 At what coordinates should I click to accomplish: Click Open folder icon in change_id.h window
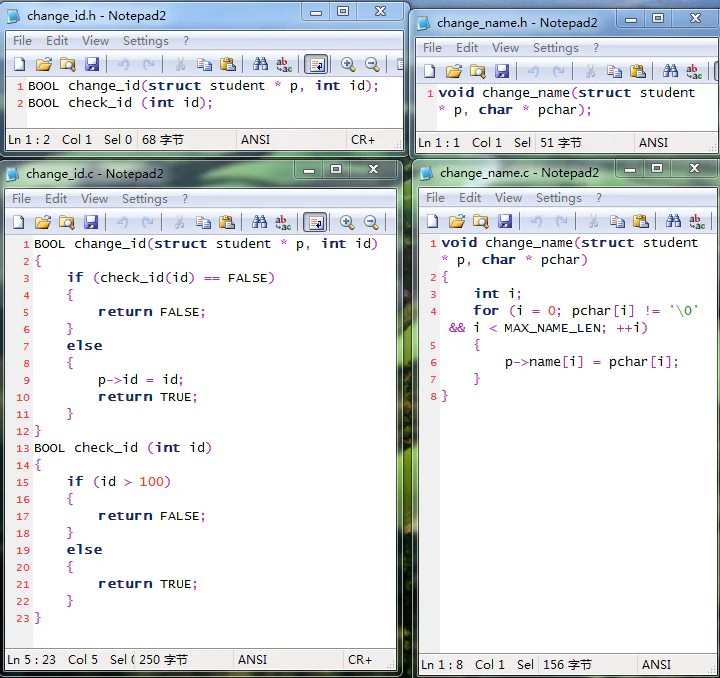(44, 64)
